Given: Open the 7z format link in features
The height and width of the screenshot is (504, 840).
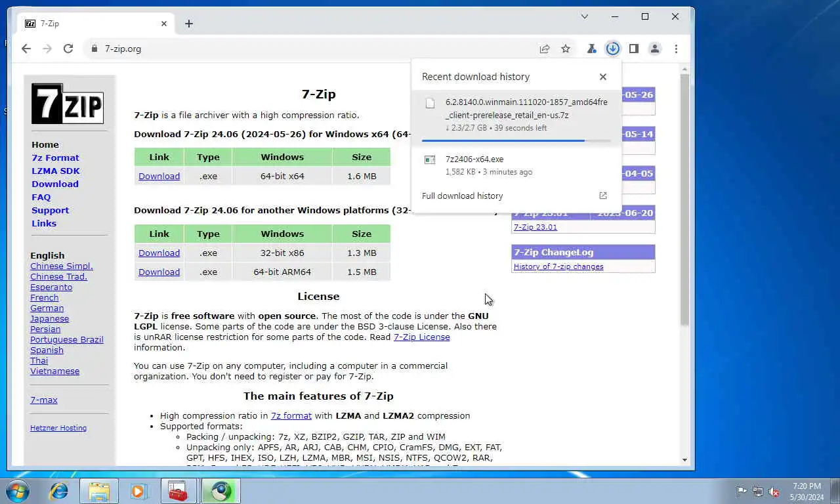Looking at the screenshot, I should coord(291,415).
